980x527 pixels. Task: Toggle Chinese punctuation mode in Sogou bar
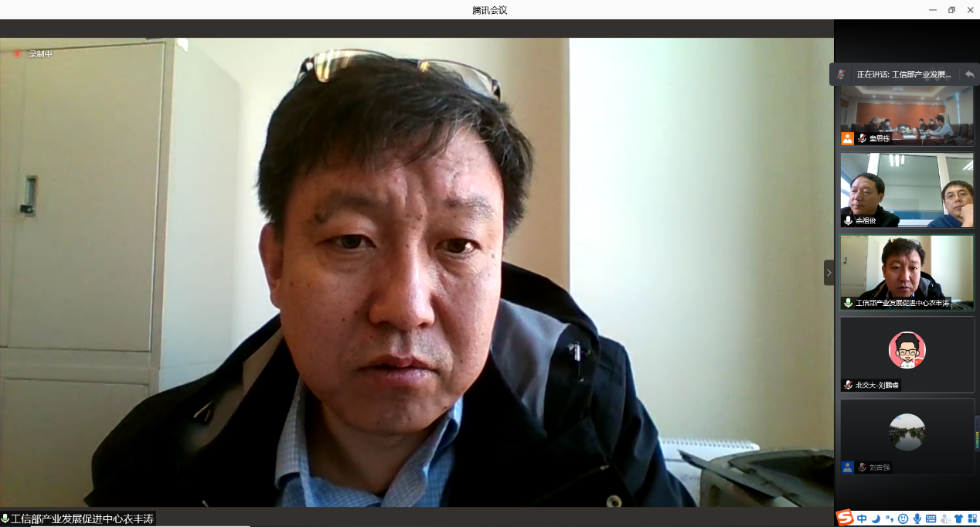point(889,518)
